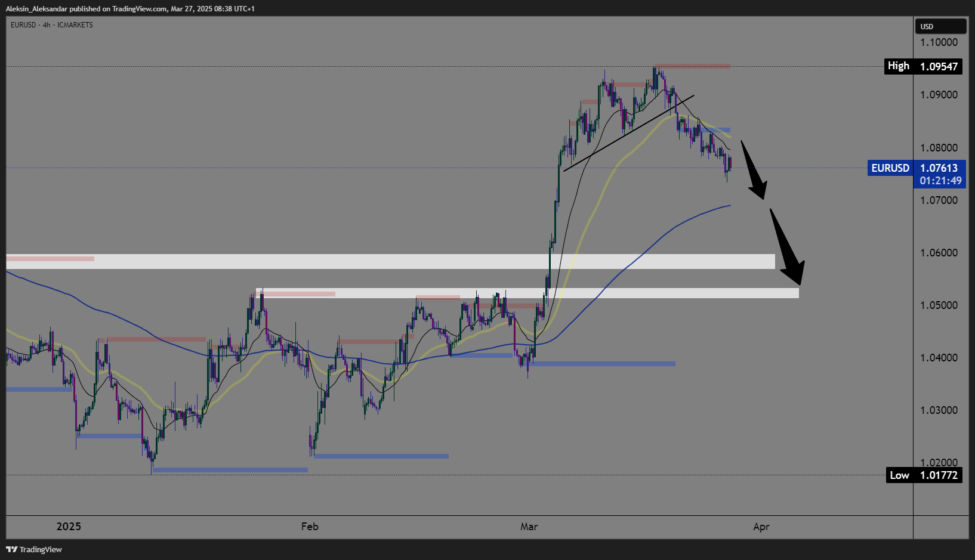Click the 01:21:49 candle countdown timer
This screenshot has height=560, width=975.
pos(940,181)
